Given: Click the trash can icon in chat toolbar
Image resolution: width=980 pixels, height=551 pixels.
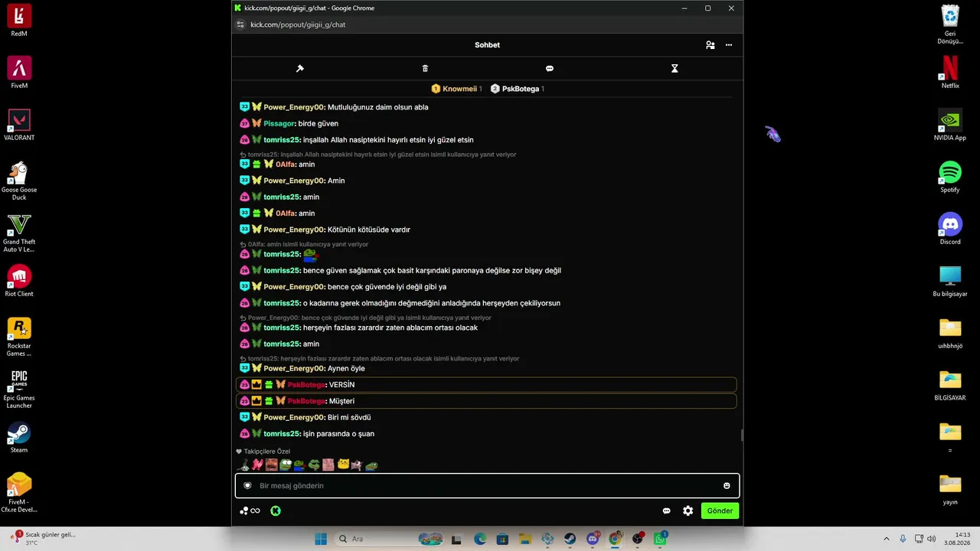Looking at the screenshot, I should pos(425,68).
